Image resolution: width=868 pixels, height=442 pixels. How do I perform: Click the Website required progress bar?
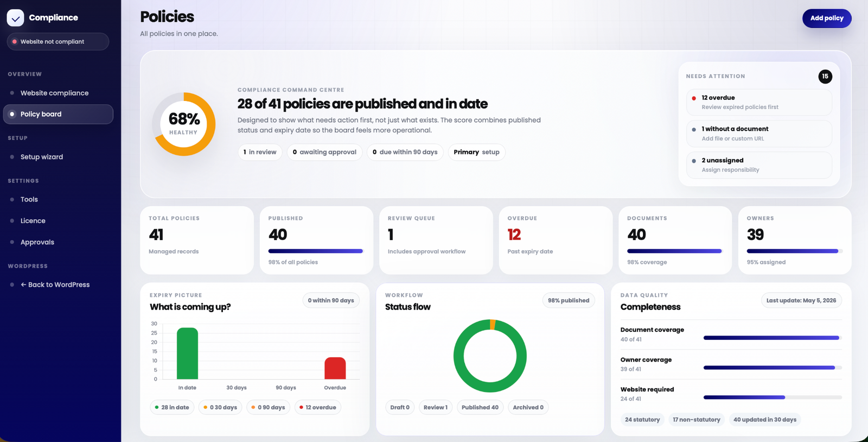point(773,397)
